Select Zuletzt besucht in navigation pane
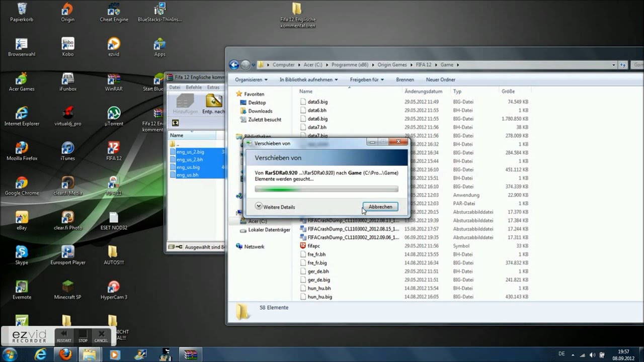Viewport: 644px width, 362px height. tap(264, 120)
